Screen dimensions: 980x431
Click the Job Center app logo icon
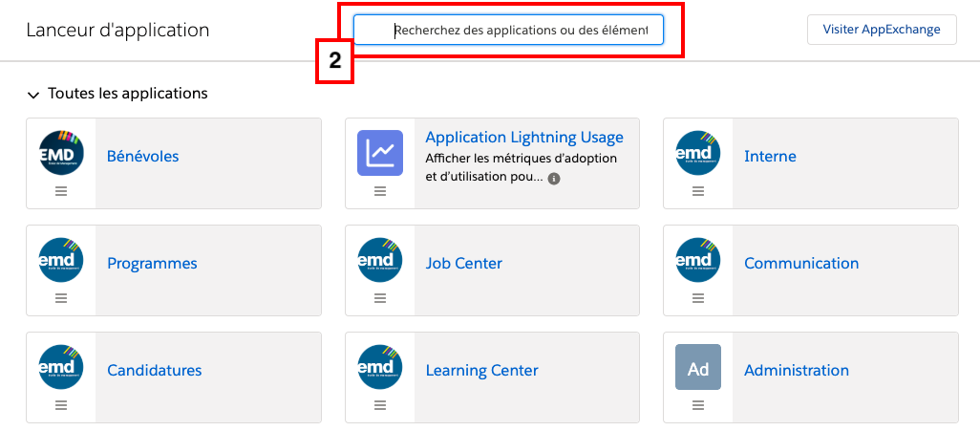point(380,260)
